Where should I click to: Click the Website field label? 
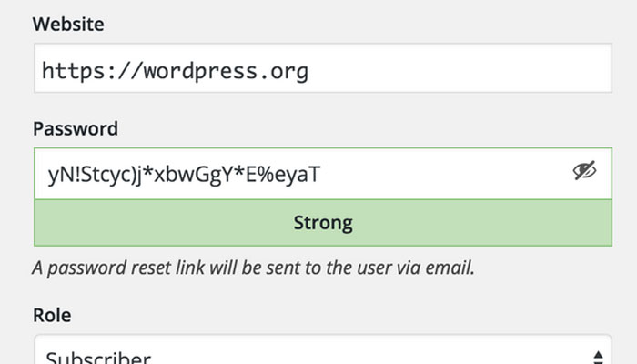(68, 25)
